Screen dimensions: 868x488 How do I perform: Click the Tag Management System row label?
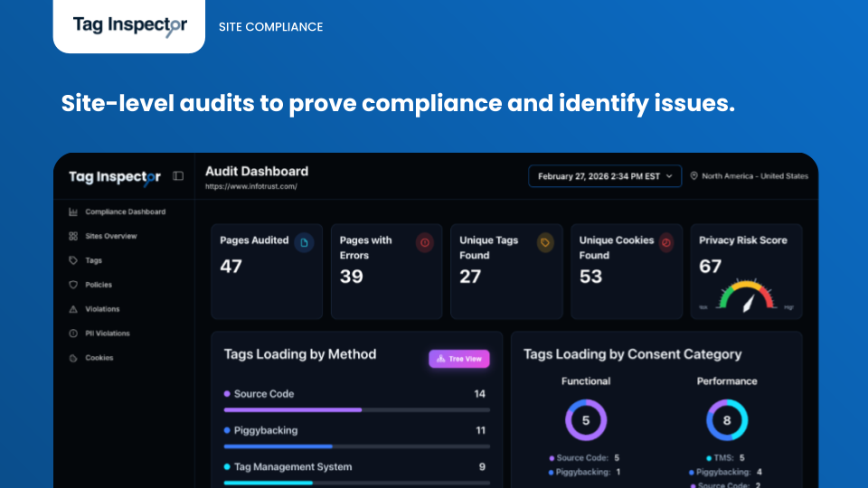tap(293, 467)
